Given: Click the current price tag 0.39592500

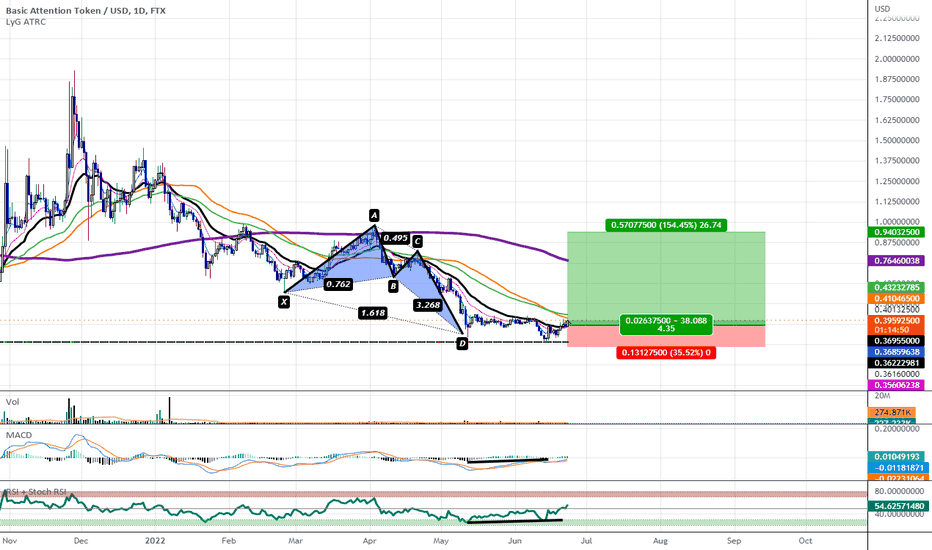Looking at the screenshot, I should [x=896, y=320].
